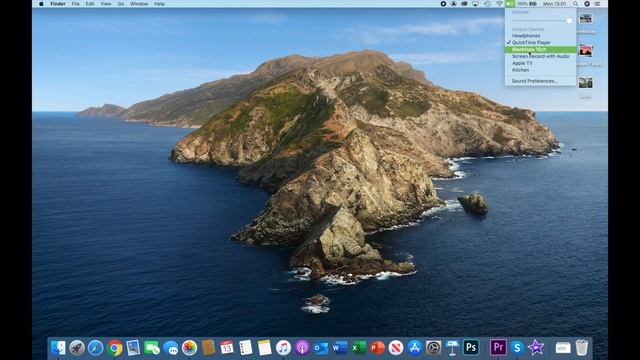Viewport: 640px width, 360px height.
Task: Launch Keynote from the Dock
Action: coord(452,348)
